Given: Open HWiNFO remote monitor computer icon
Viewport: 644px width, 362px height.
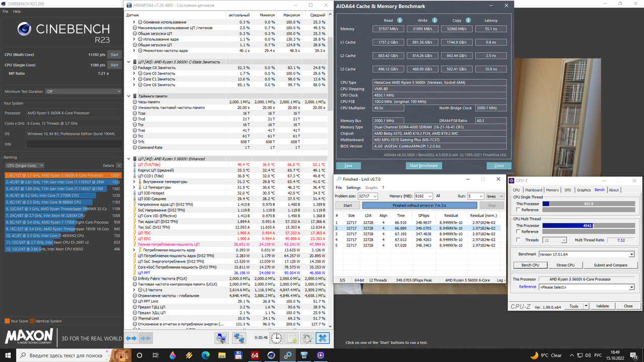Looking at the screenshot, I should coord(221,338).
